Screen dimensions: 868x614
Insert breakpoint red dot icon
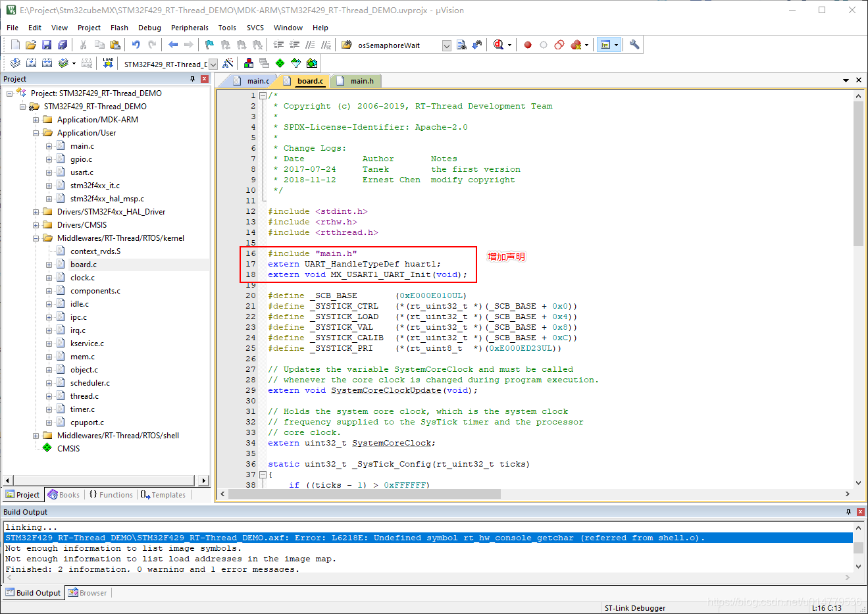coord(528,45)
